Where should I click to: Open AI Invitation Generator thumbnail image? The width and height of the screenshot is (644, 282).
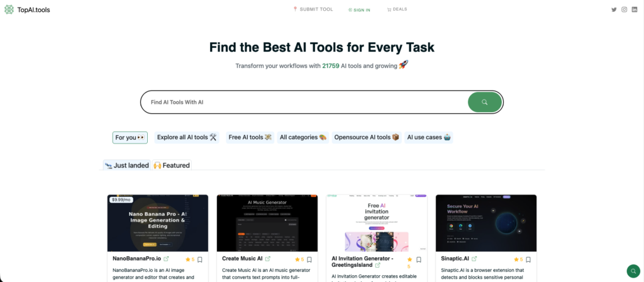point(377,223)
